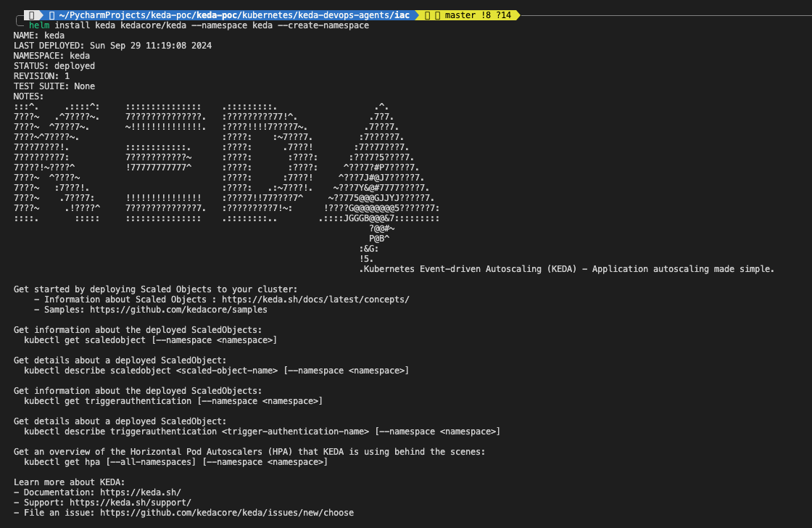Viewport: 812px width, 528px height.
Task: Open the keda.sh docs latest concepts link
Action: [x=315, y=300]
